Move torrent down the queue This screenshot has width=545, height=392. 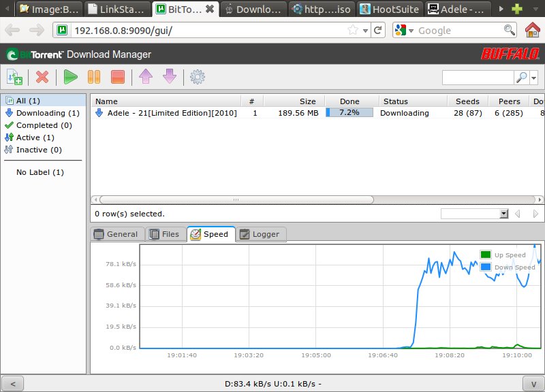[x=169, y=77]
